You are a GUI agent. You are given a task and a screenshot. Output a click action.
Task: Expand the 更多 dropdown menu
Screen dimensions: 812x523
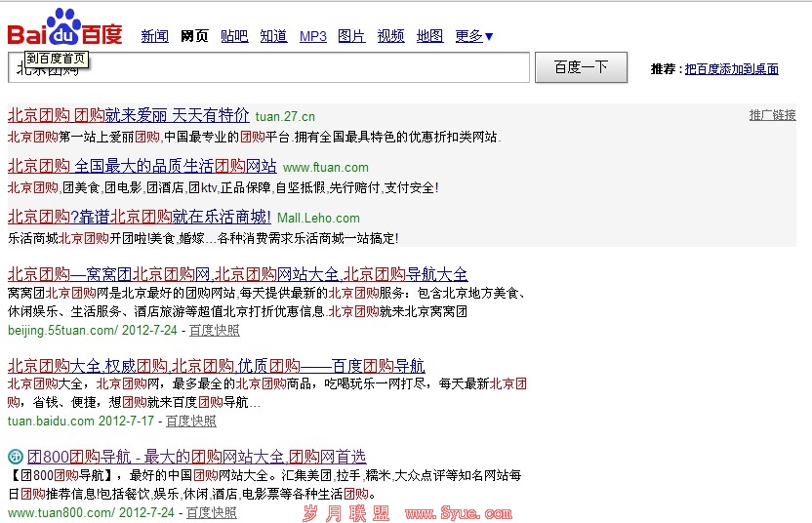(x=474, y=36)
